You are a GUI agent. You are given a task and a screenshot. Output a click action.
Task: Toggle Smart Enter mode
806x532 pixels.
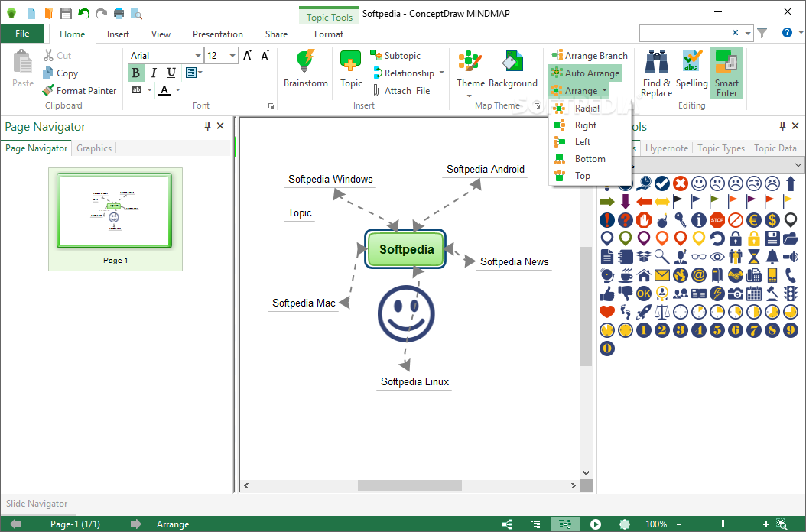[726, 73]
